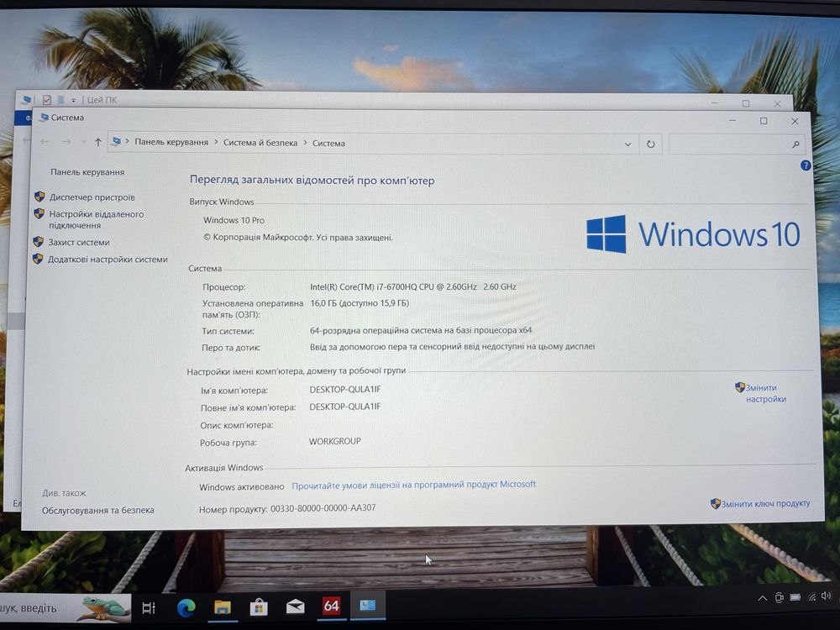Click the i7-6700HQ processor text
The height and width of the screenshot is (630, 840).
pyautogui.click(x=413, y=286)
